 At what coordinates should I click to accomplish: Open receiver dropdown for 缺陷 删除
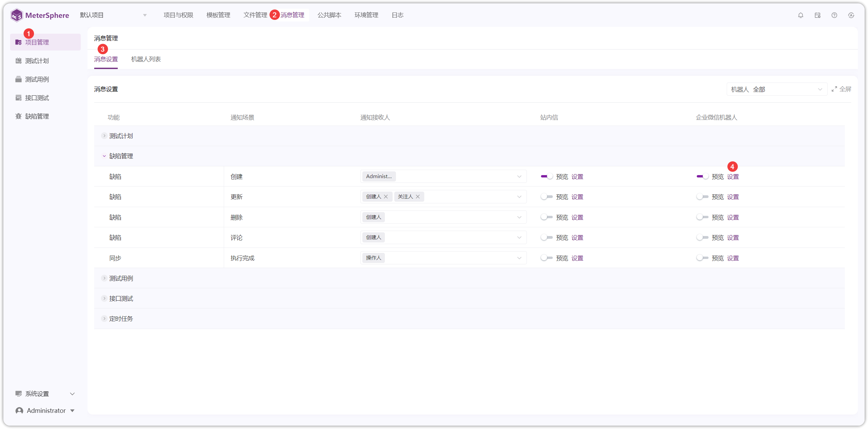point(443,217)
